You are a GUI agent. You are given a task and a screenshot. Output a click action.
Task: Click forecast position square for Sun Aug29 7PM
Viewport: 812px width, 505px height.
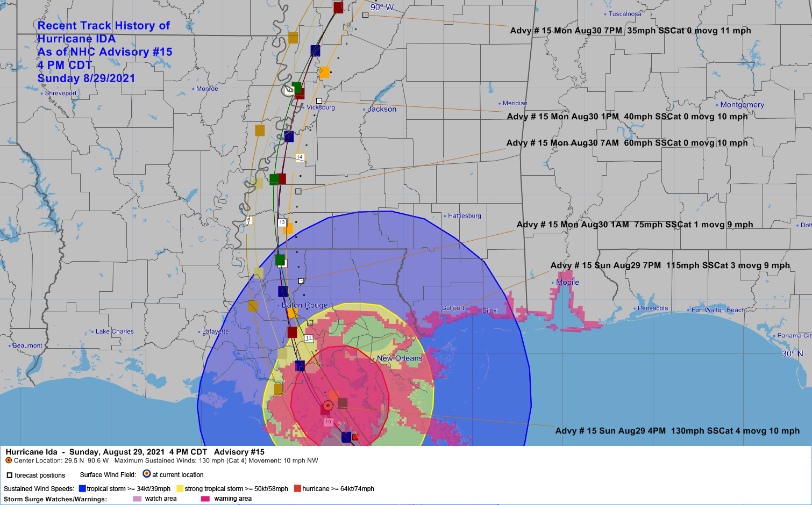click(310, 323)
